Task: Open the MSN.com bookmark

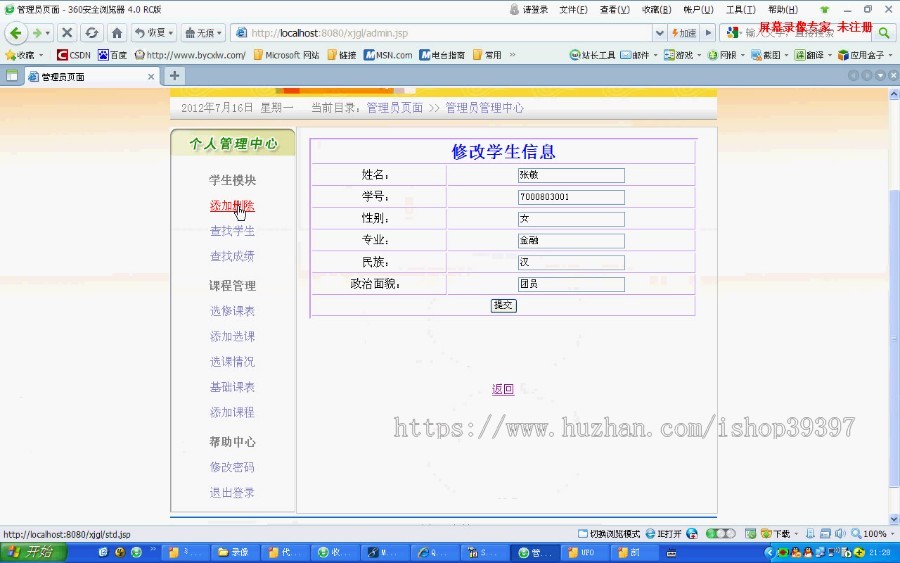Action: [388, 55]
